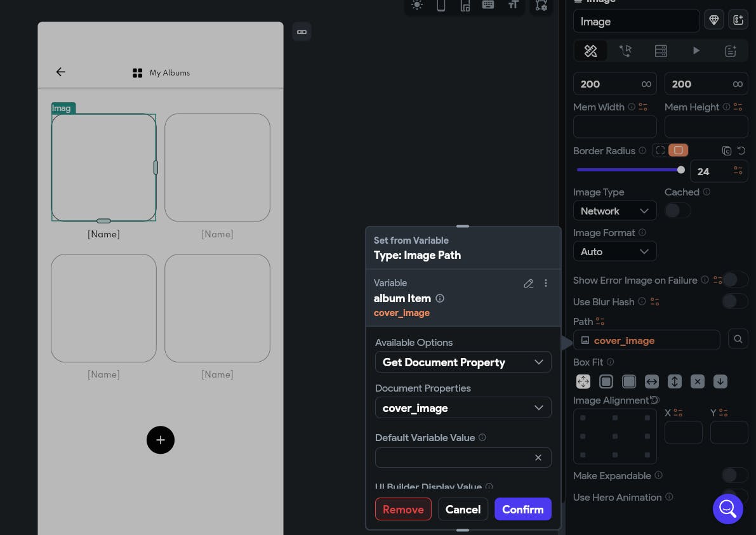Click the red Remove button

(403, 510)
